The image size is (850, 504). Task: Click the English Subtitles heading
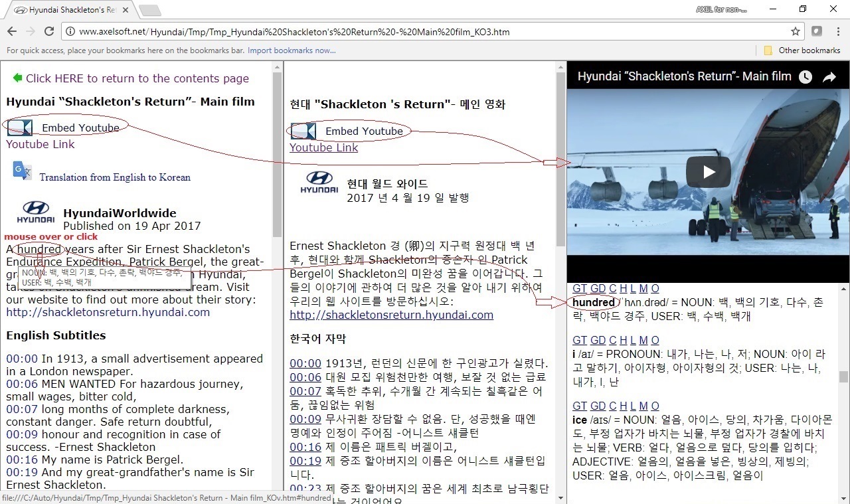click(x=56, y=335)
